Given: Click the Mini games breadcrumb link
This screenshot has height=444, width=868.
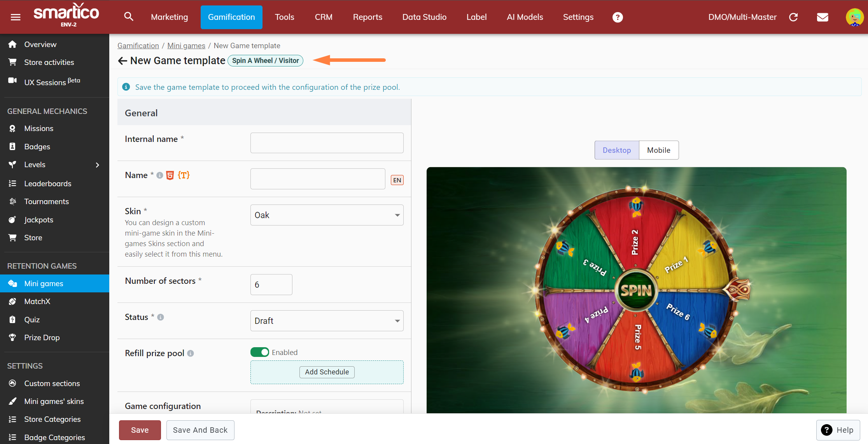Looking at the screenshot, I should pyautogui.click(x=186, y=45).
